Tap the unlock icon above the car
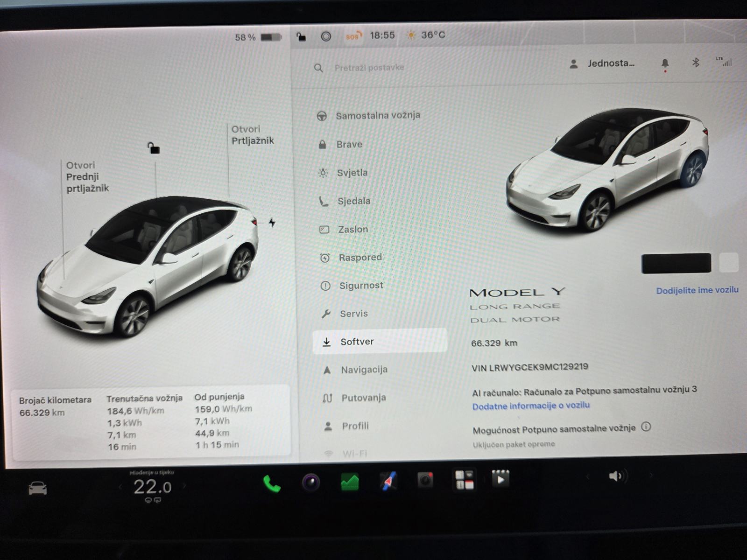 [154, 148]
